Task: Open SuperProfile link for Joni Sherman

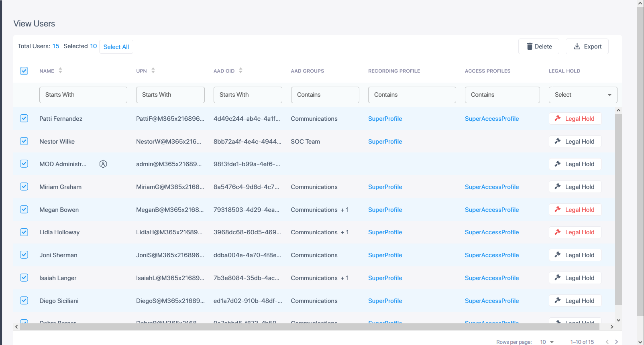Action: 385,255
